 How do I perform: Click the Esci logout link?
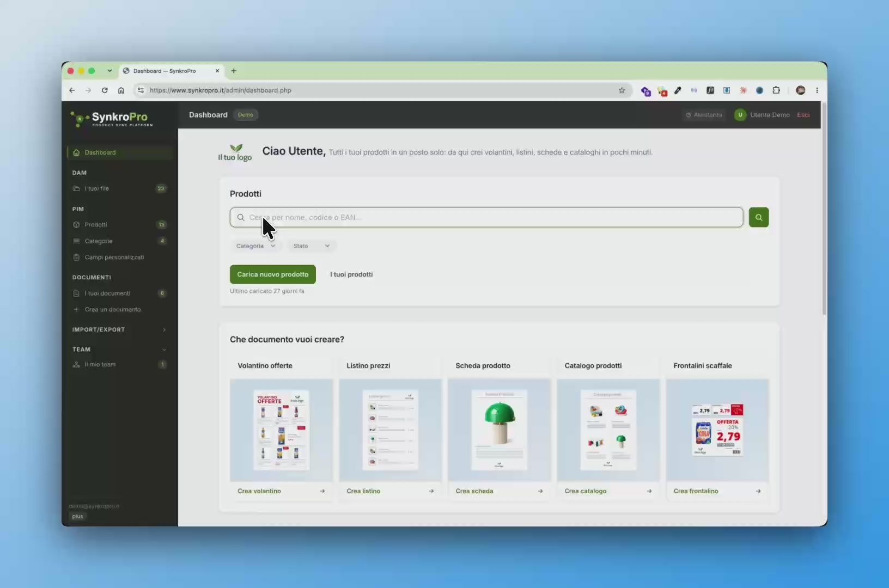(x=803, y=115)
